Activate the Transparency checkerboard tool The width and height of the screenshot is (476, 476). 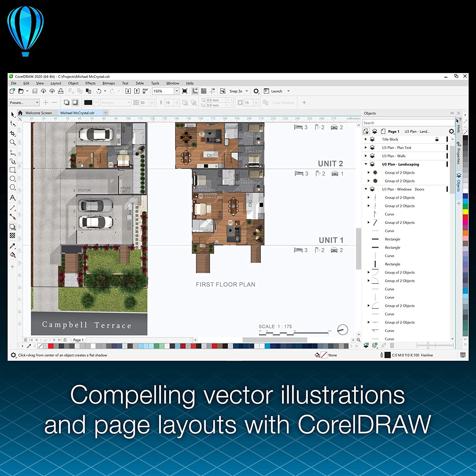click(x=12, y=235)
